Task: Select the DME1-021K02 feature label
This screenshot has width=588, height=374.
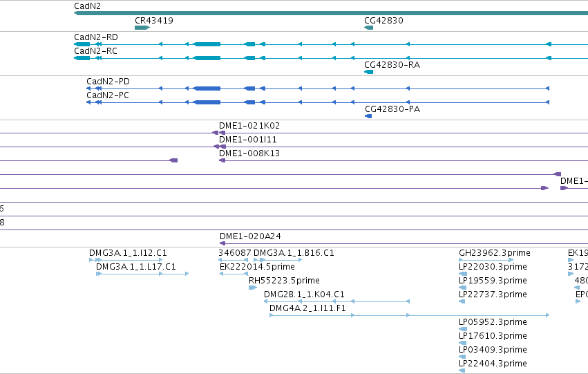Action: [x=249, y=126]
